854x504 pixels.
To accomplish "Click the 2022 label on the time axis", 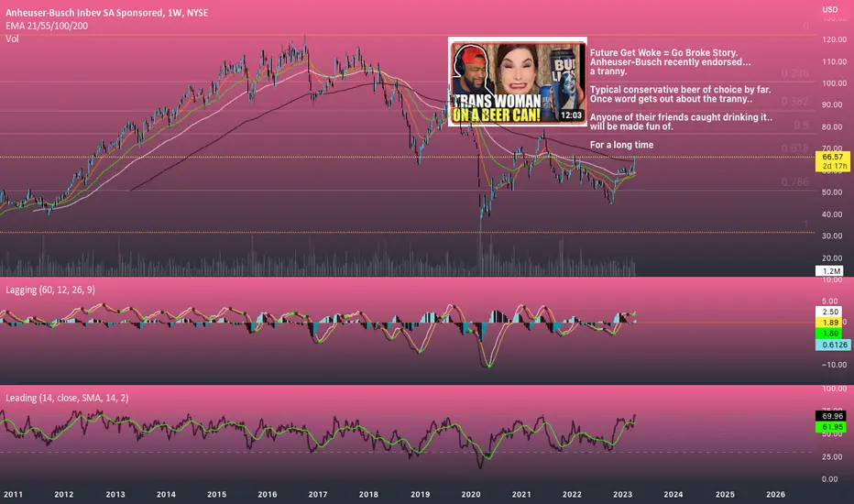I will tap(572, 494).
